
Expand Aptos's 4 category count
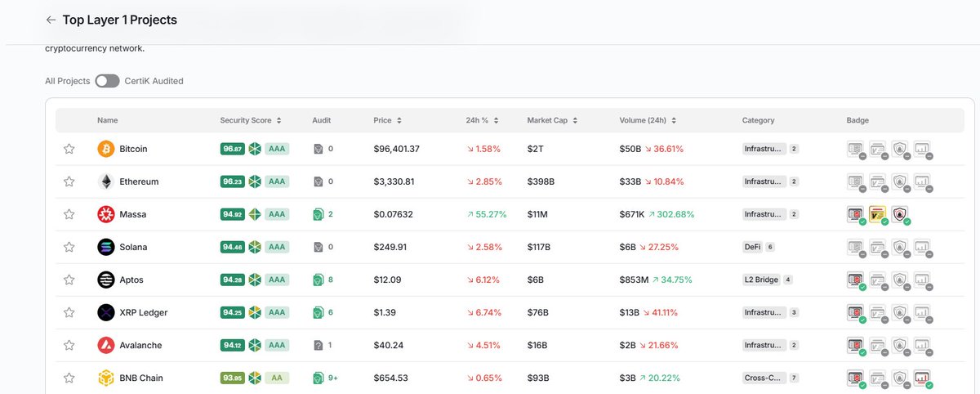click(x=788, y=280)
